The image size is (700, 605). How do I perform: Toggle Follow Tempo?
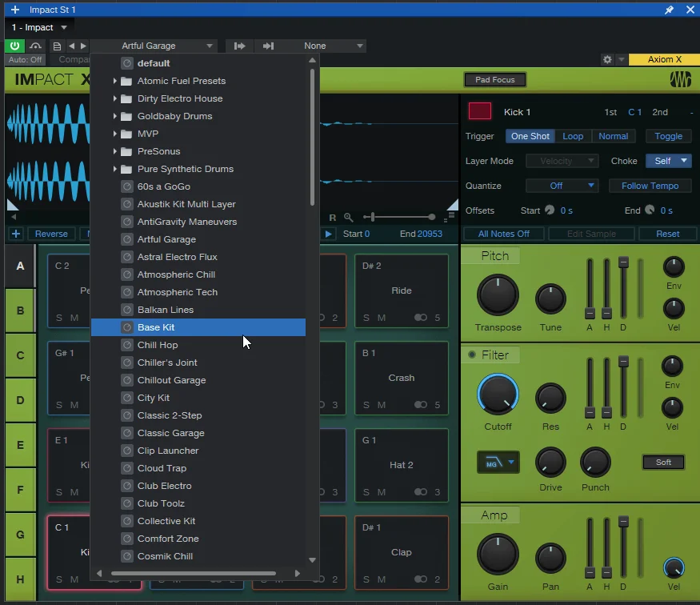650,186
